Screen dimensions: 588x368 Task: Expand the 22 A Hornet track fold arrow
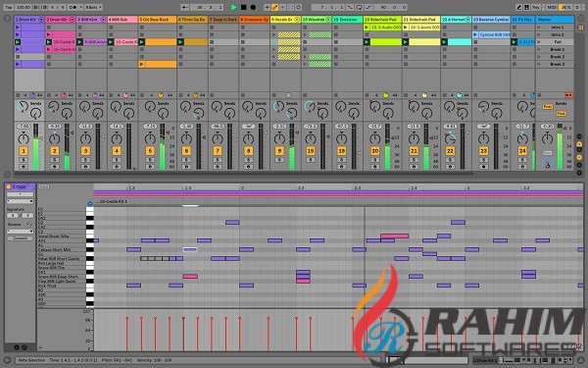pos(467,20)
